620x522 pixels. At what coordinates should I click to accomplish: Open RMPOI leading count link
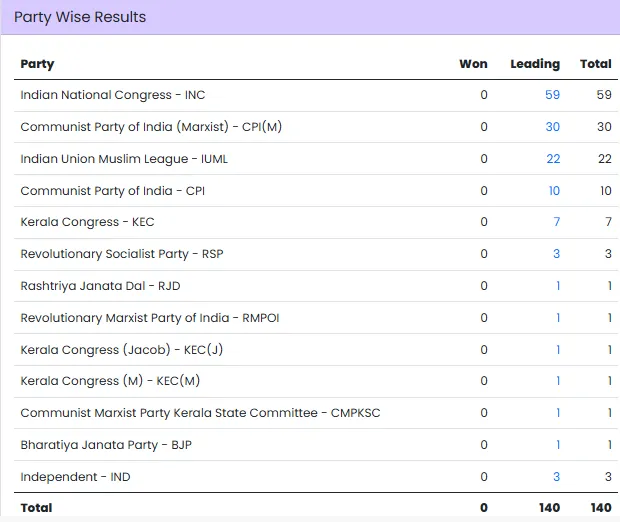click(x=558, y=318)
